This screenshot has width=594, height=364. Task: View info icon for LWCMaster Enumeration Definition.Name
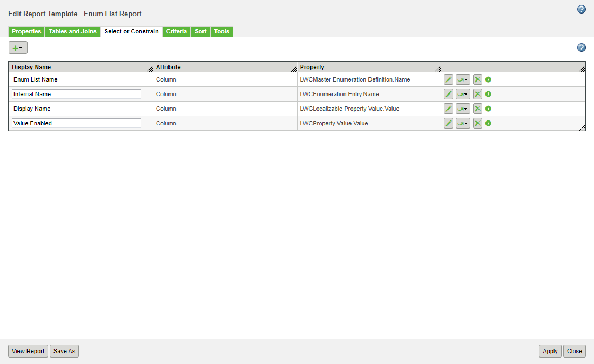pyautogui.click(x=488, y=79)
